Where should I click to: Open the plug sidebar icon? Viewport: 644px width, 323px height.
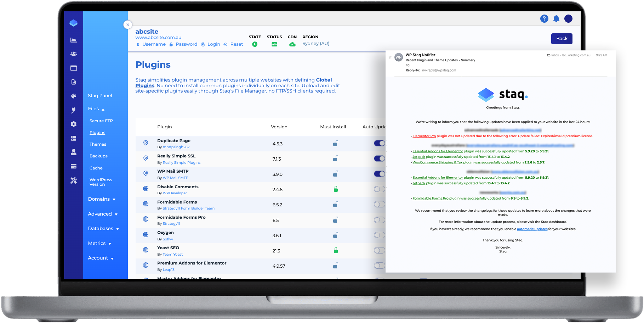[74, 110]
